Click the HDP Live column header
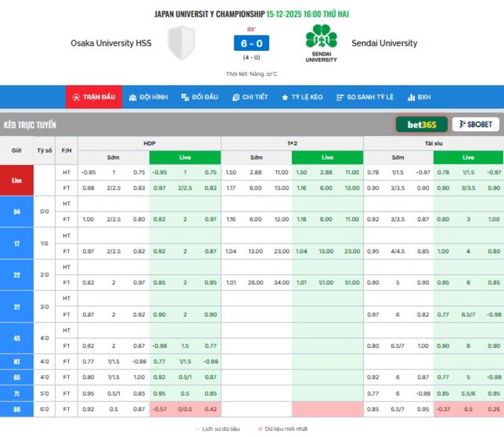This screenshot has height=437, width=504. coord(185,157)
